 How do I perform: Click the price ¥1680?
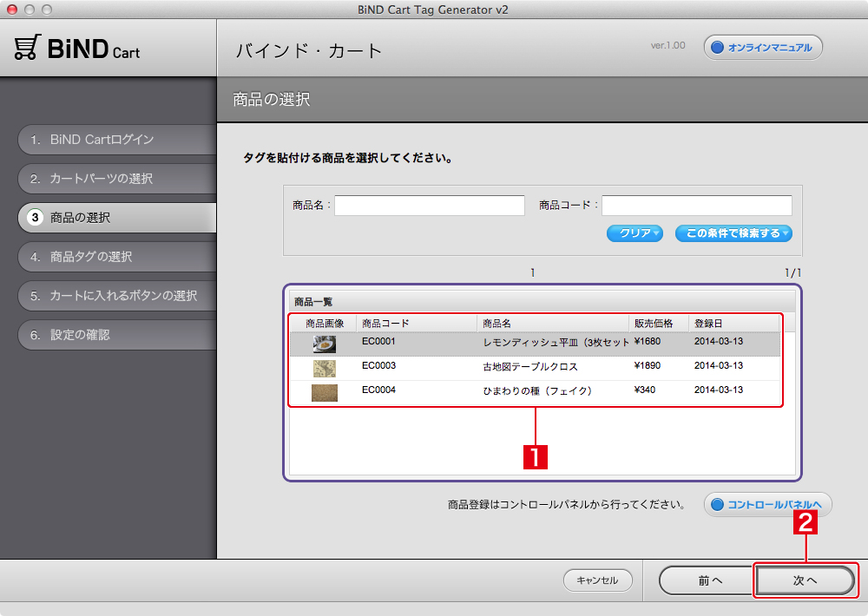(648, 341)
